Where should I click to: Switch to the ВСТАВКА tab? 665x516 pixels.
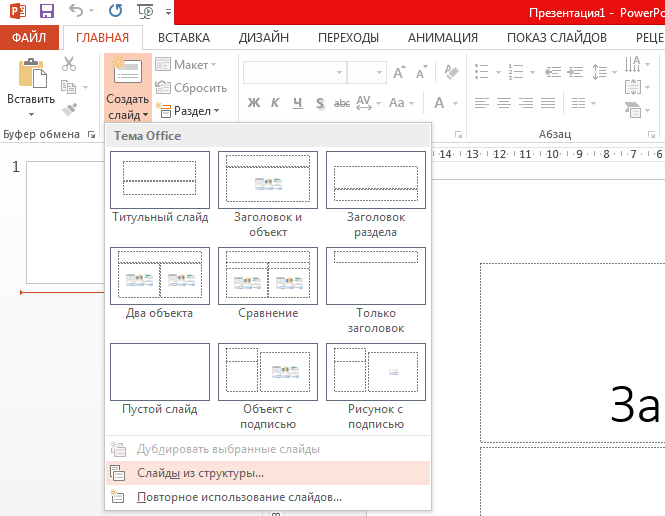pos(184,38)
